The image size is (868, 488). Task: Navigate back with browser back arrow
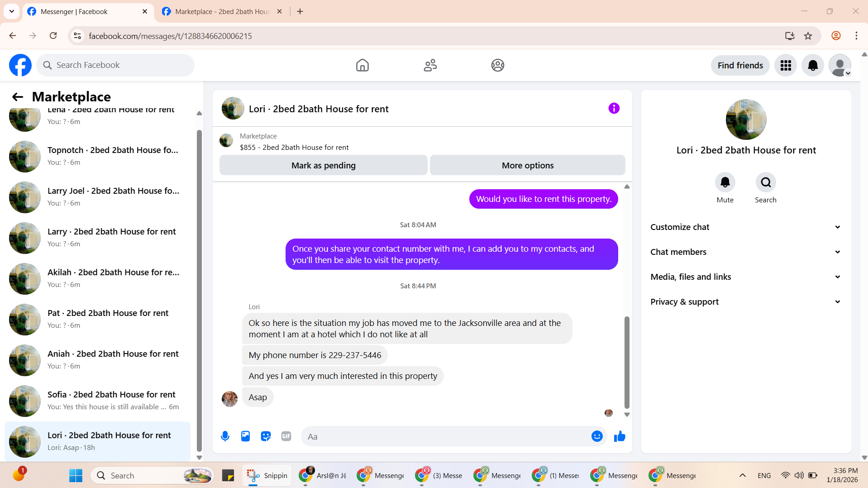(x=13, y=36)
